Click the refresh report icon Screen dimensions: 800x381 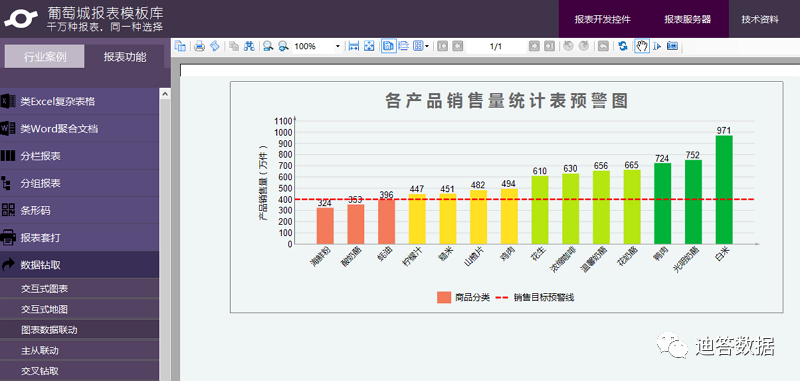tap(622, 46)
